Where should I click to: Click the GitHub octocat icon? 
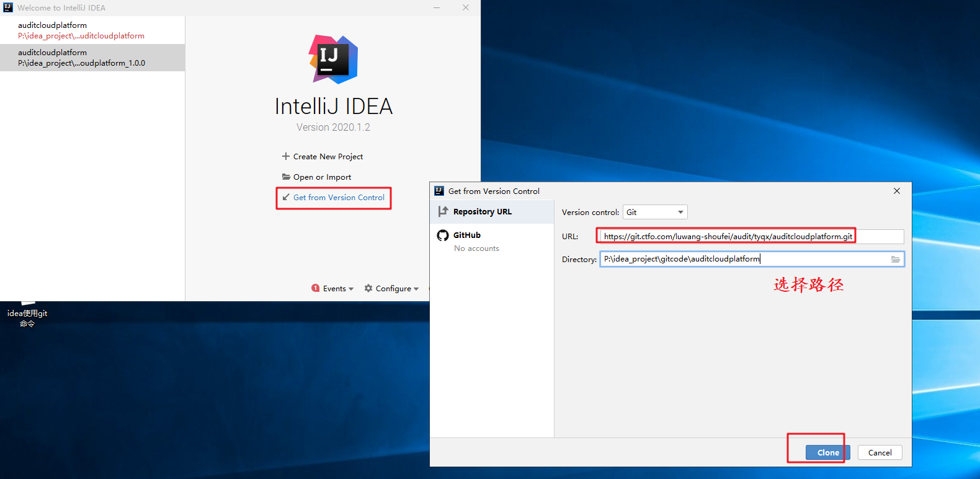tap(443, 235)
